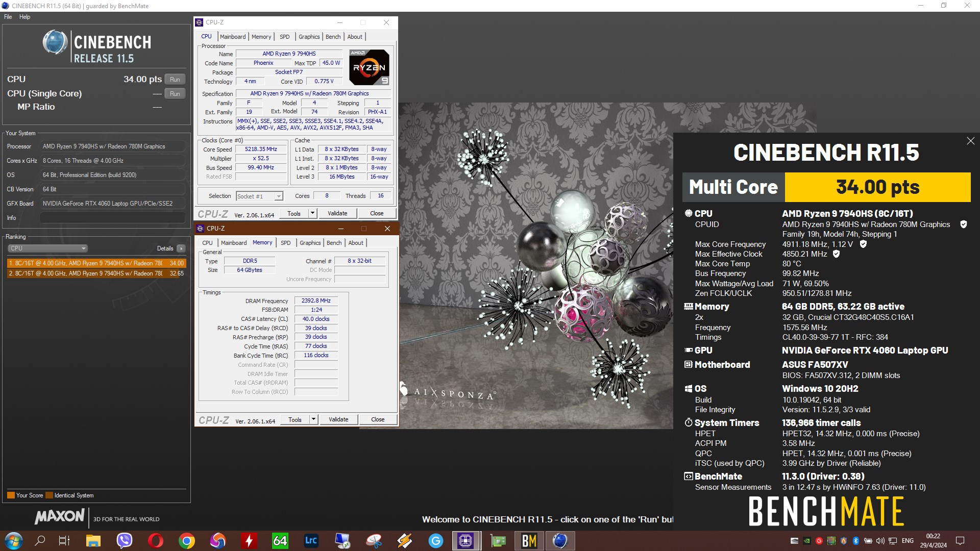980x551 pixels.
Task: Click Close button in lower CPU-Z window
Action: (x=378, y=420)
